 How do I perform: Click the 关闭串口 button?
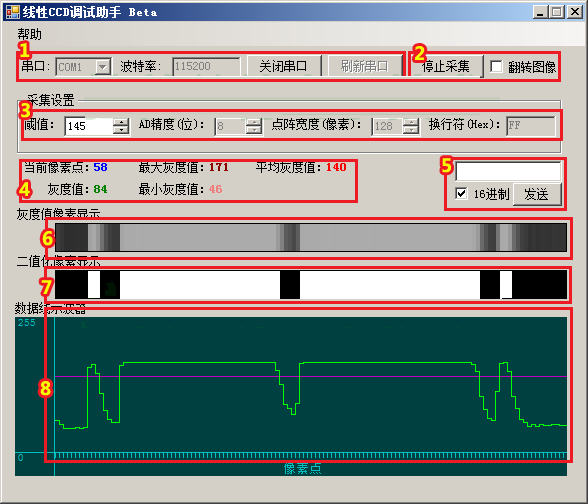(x=284, y=66)
